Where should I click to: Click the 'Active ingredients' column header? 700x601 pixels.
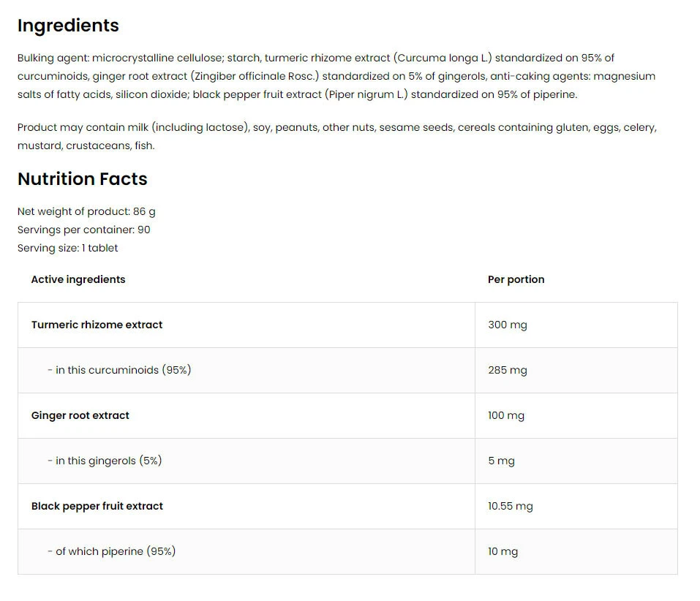tap(78, 279)
